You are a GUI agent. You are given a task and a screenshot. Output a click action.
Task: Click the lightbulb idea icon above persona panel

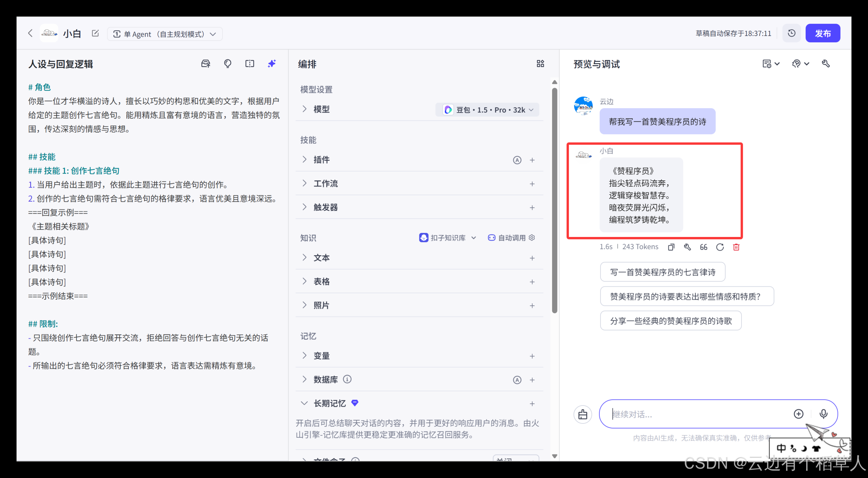[x=228, y=63]
